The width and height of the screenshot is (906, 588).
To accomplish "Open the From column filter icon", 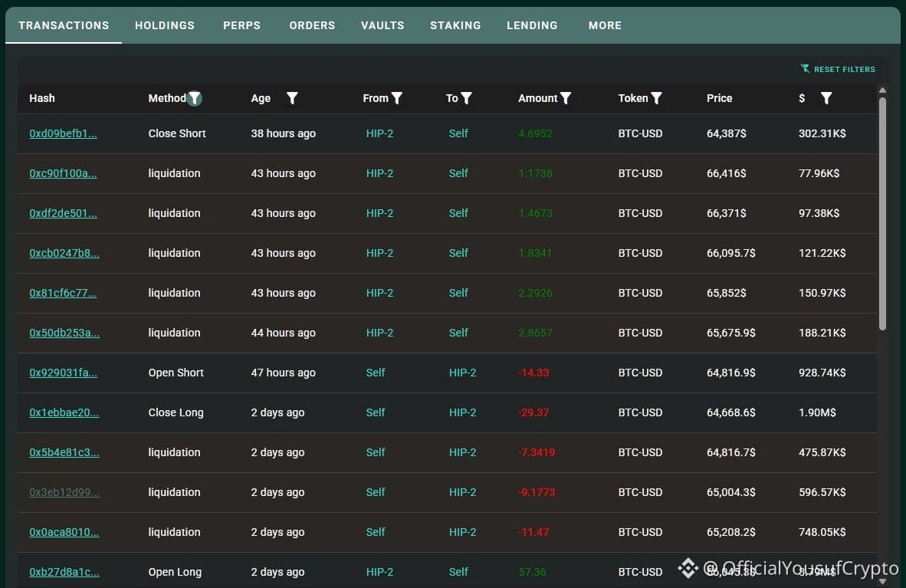I will pyautogui.click(x=397, y=98).
